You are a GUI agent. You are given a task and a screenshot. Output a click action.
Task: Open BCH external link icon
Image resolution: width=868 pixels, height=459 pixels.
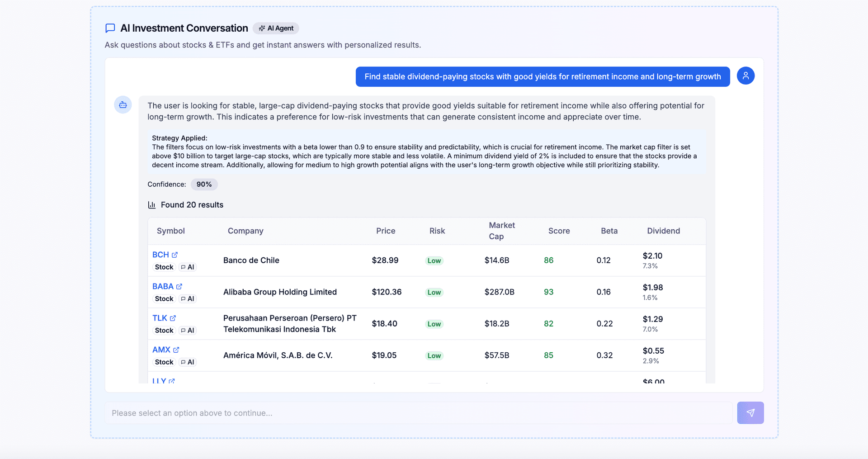[x=175, y=255]
